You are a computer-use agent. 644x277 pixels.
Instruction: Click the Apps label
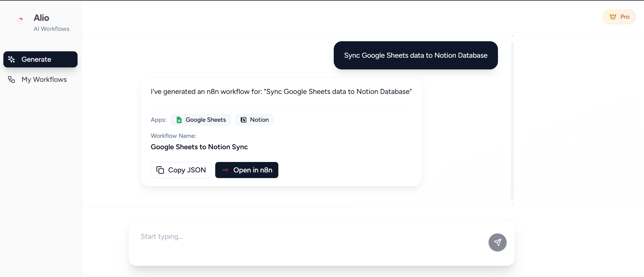pos(158,120)
